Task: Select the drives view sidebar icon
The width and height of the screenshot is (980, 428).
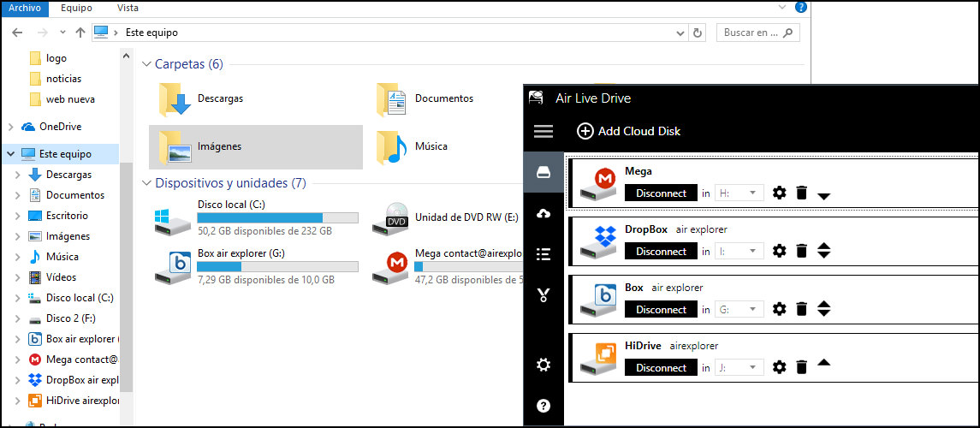Action: [x=543, y=171]
